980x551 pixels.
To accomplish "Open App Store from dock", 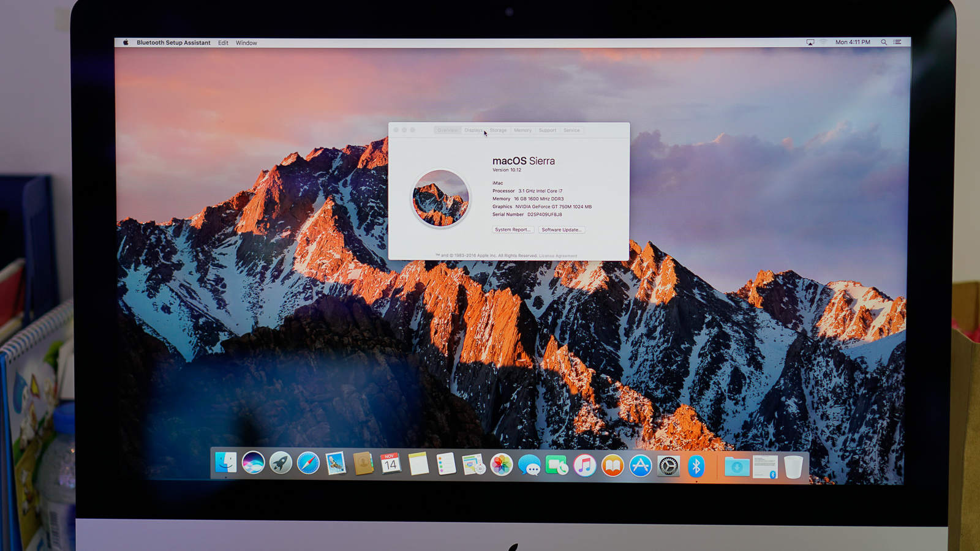I will [640, 466].
